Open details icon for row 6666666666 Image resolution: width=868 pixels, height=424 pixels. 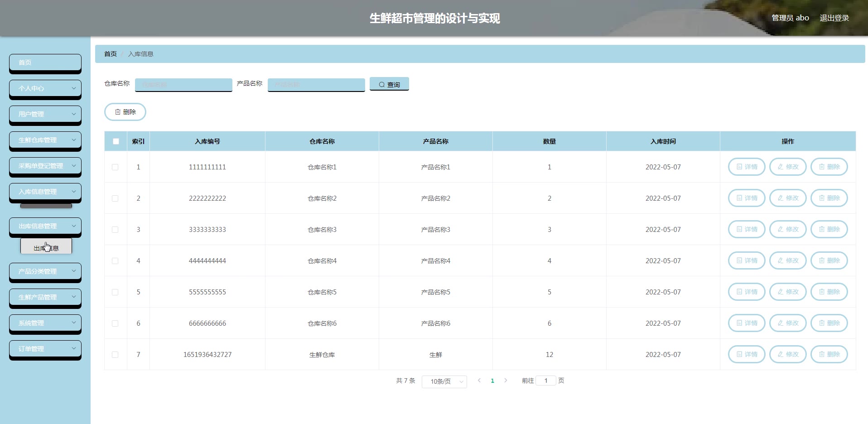[x=739, y=323]
